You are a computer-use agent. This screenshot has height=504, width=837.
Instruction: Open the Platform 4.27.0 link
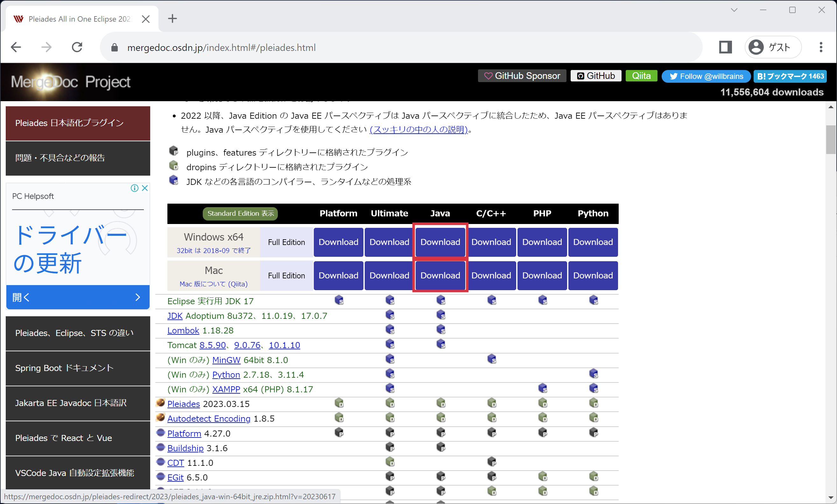(185, 433)
